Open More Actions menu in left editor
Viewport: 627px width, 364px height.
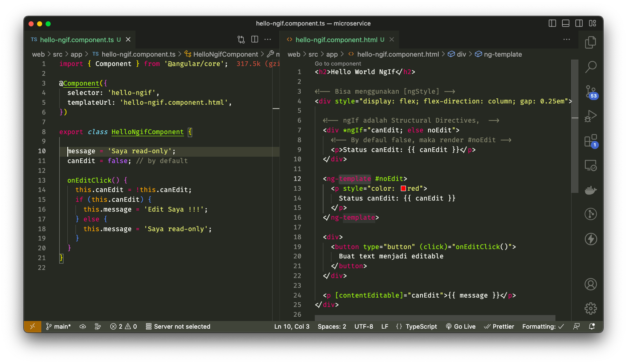pos(267,40)
